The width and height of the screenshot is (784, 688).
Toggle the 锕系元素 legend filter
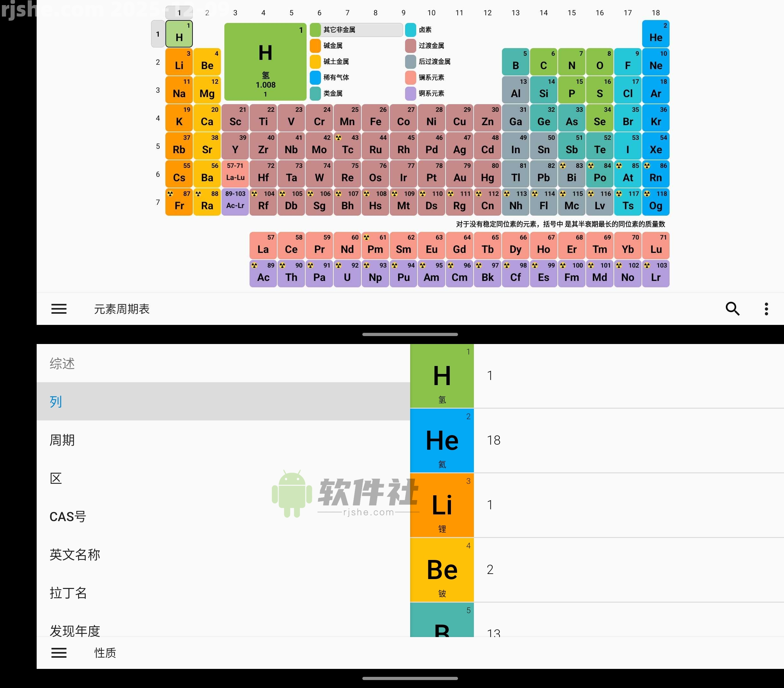410,94
